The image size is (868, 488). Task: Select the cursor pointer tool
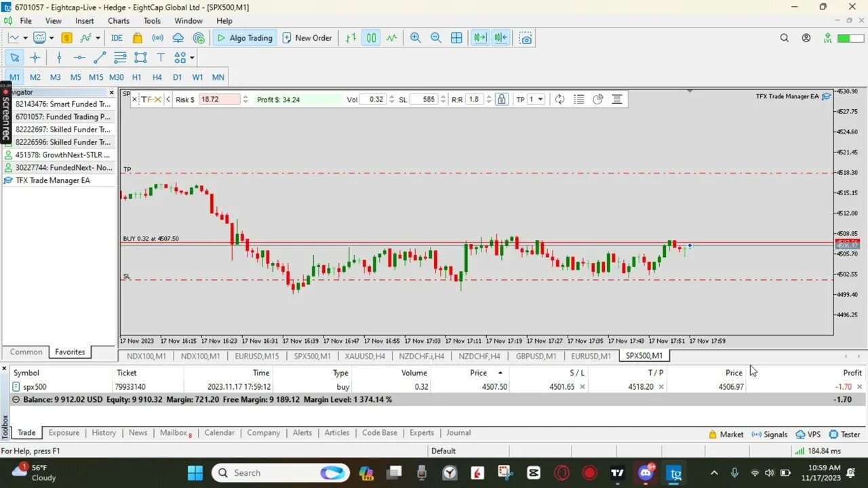(x=14, y=58)
